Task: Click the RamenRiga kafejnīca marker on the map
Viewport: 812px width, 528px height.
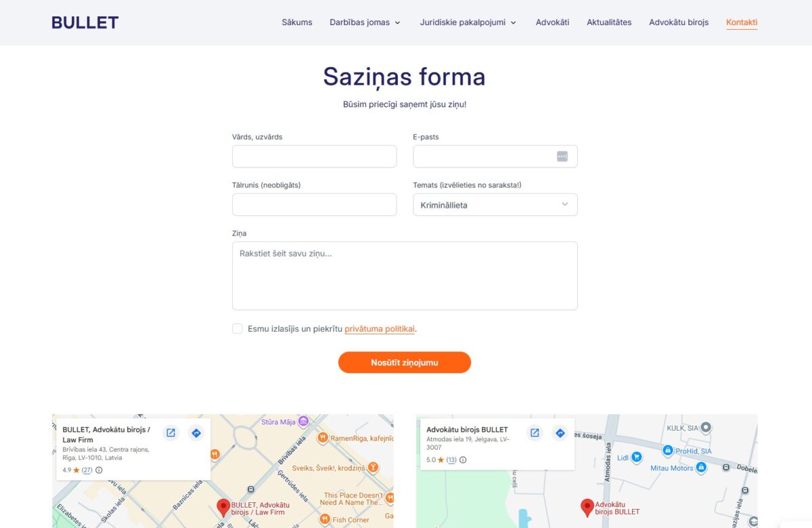Action: 324,437
